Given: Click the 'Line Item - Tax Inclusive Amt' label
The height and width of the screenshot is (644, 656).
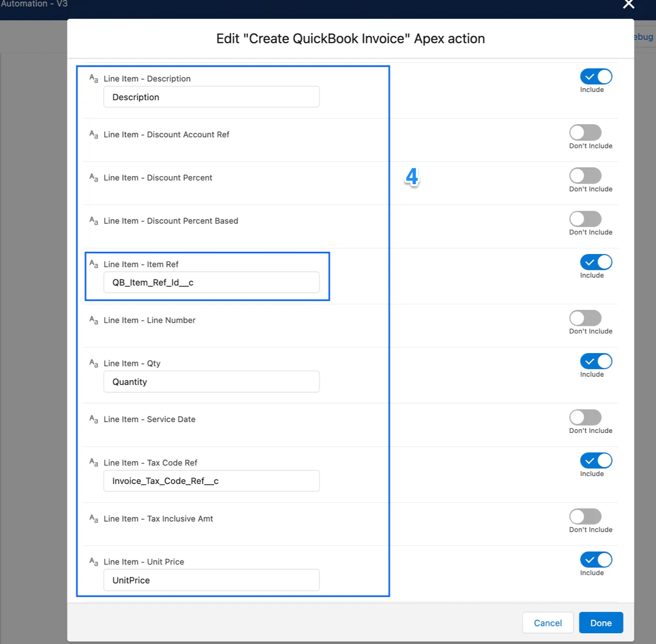Looking at the screenshot, I should pos(159,519).
